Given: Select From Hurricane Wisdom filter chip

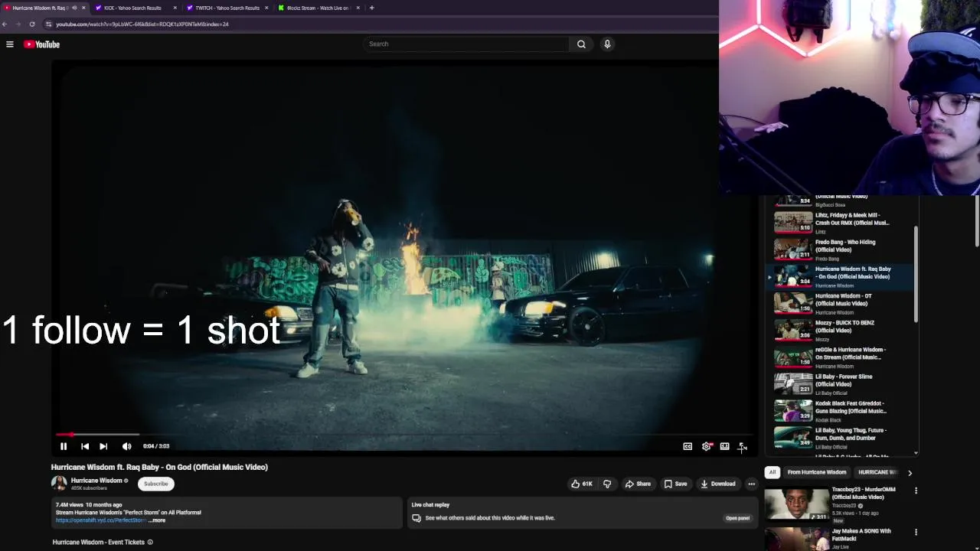Looking at the screenshot, I should pos(817,472).
